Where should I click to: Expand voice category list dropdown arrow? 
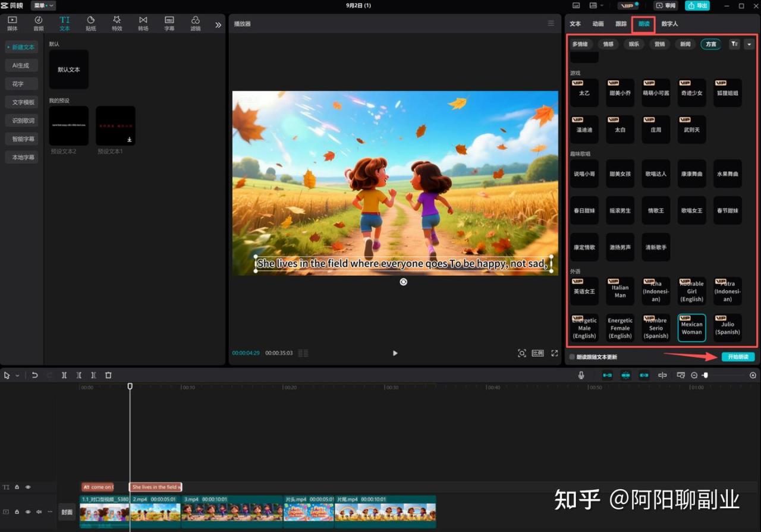(749, 44)
